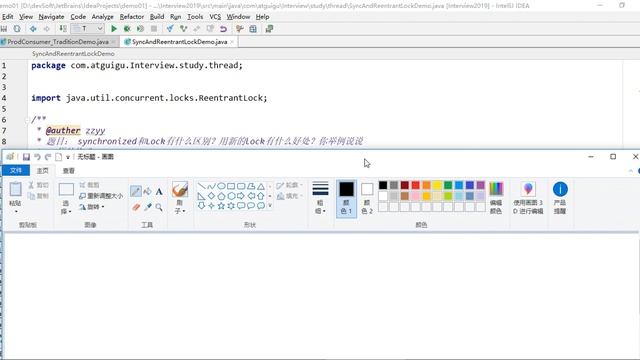Close the SyncAndReentrantLockDemo.java tab

(x=232, y=42)
